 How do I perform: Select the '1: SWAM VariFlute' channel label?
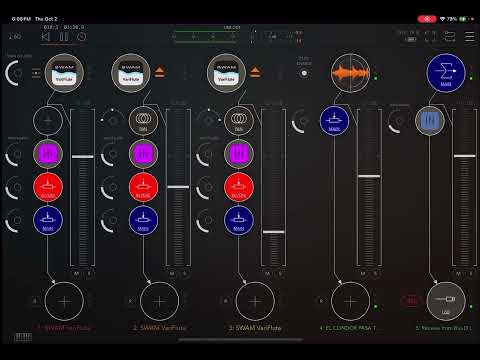tap(64, 328)
